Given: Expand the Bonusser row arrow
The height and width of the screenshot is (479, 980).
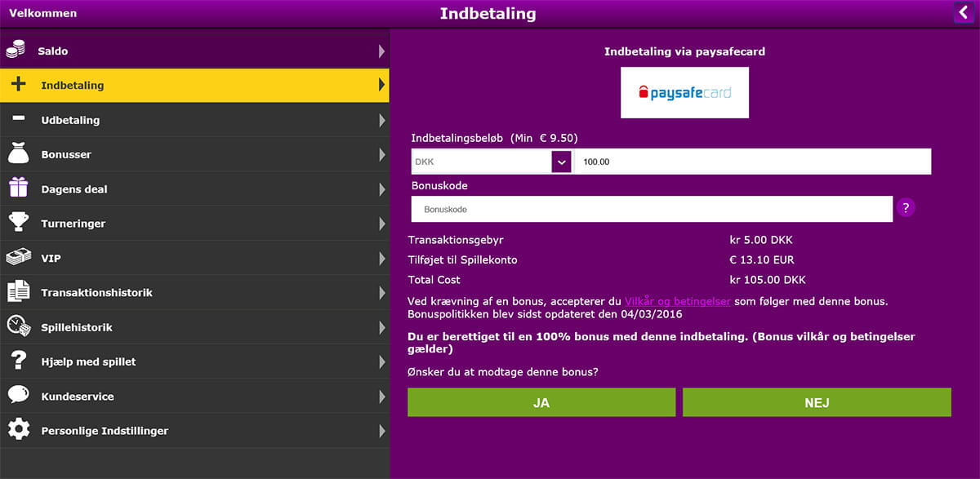Looking at the screenshot, I should click(381, 154).
